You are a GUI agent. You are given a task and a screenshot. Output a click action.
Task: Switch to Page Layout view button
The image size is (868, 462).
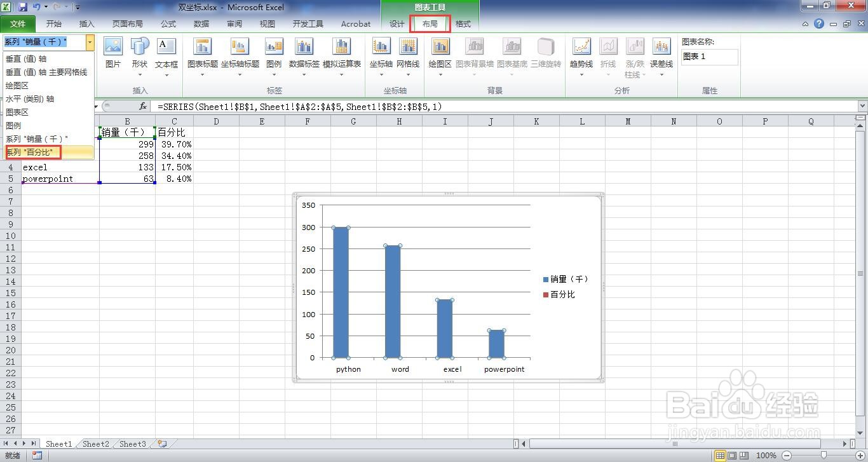731,456
